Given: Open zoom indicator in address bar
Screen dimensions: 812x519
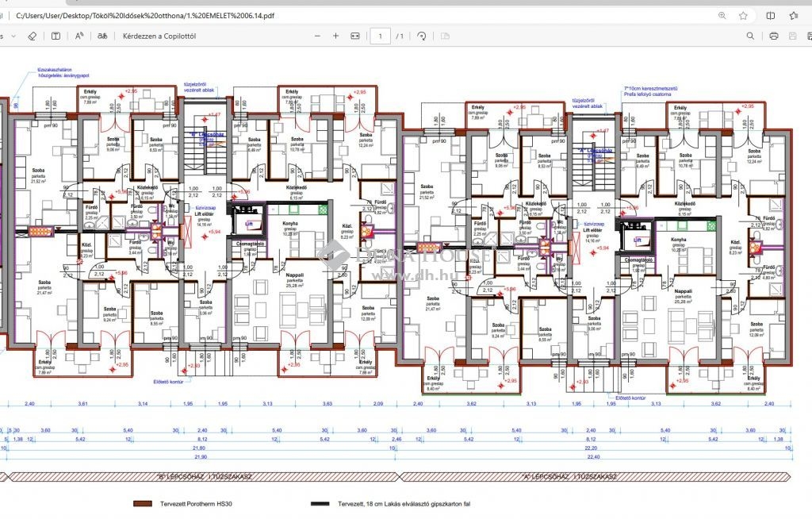Looking at the screenshot, I should [x=722, y=16].
